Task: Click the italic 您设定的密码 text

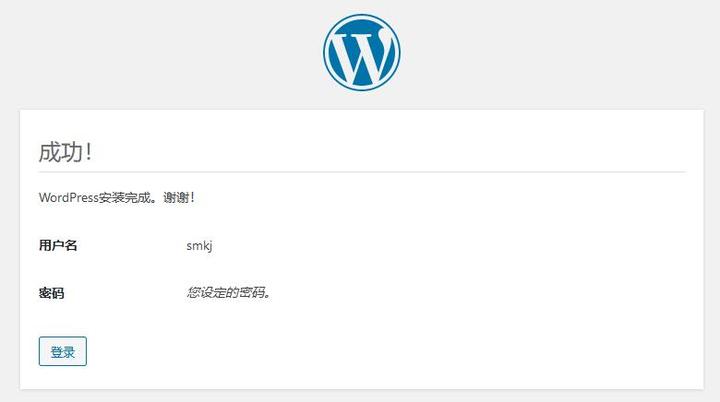Action: pyautogui.click(x=229, y=293)
